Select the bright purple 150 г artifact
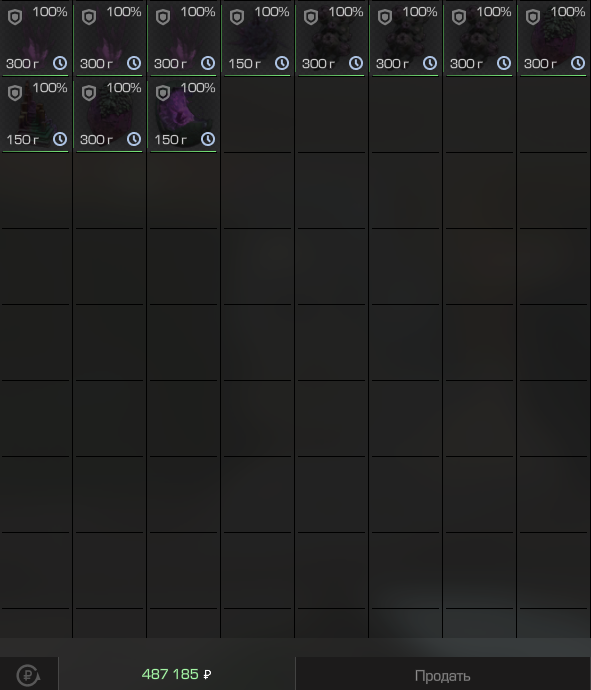 click(x=184, y=114)
